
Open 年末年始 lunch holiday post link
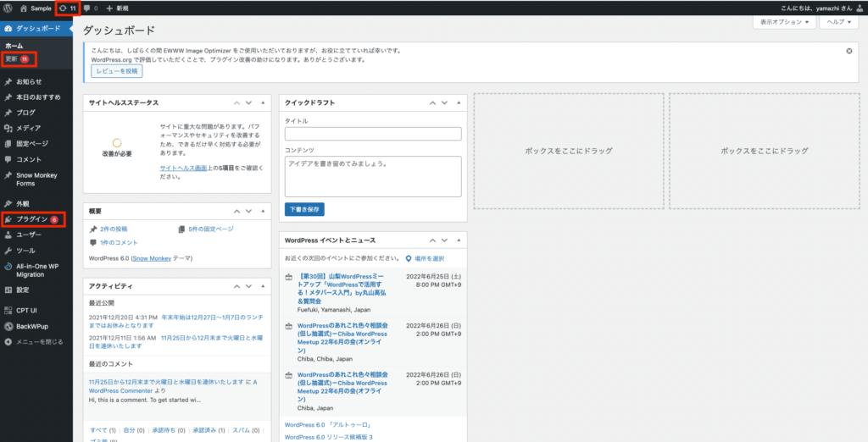[176, 322]
